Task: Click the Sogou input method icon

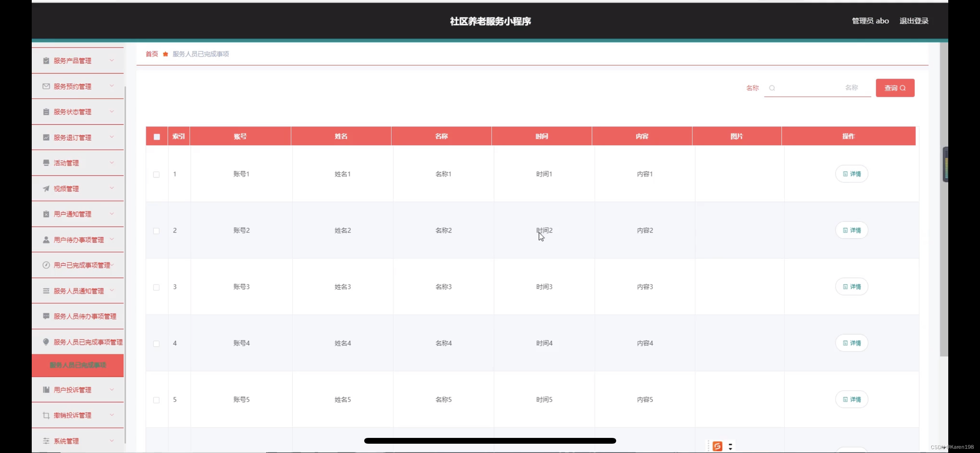Action: (x=717, y=446)
